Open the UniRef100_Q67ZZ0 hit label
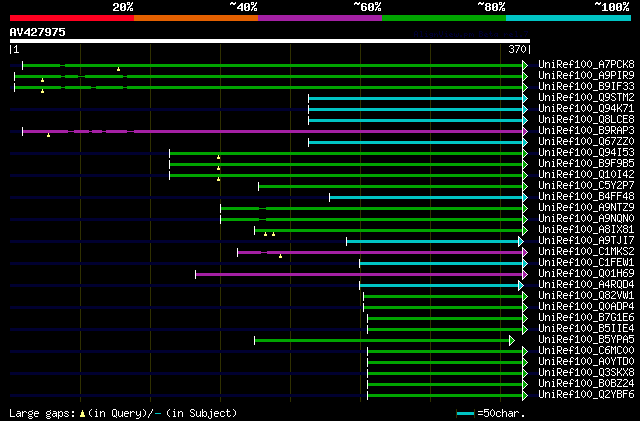Viewport: 640px width, 421px height. click(586, 142)
